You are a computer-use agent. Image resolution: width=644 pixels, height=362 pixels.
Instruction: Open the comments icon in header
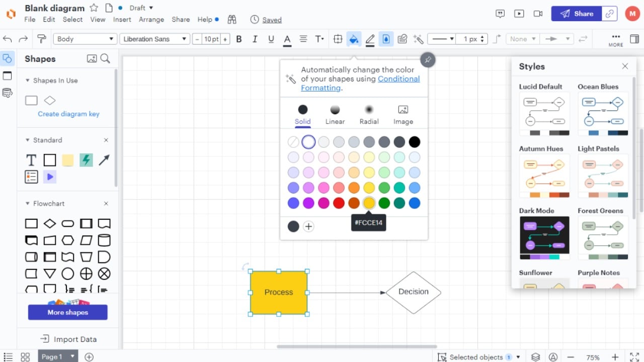pos(500,14)
